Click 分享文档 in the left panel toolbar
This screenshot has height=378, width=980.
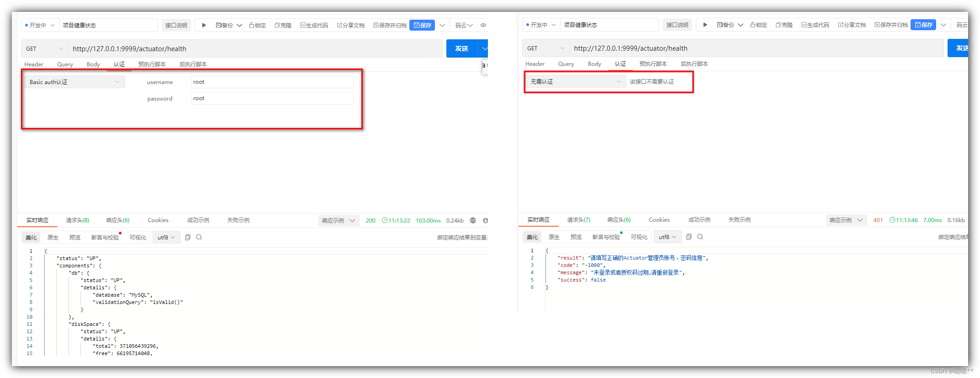coord(350,25)
